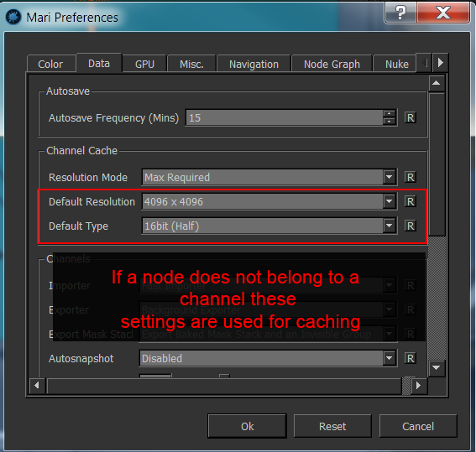
Task: Click the Reset button
Action: click(x=332, y=426)
